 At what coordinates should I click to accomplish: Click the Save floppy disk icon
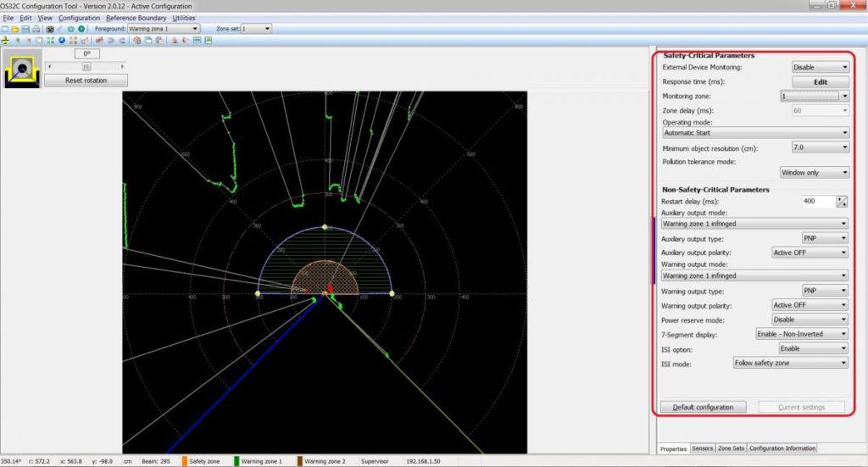pyautogui.click(x=25, y=29)
